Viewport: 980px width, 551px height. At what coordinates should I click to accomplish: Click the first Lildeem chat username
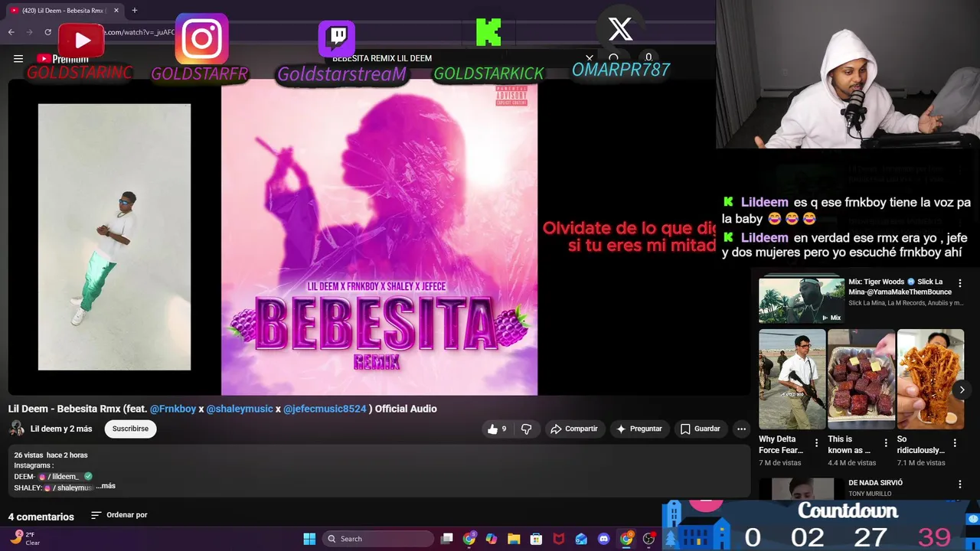[x=764, y=202]
